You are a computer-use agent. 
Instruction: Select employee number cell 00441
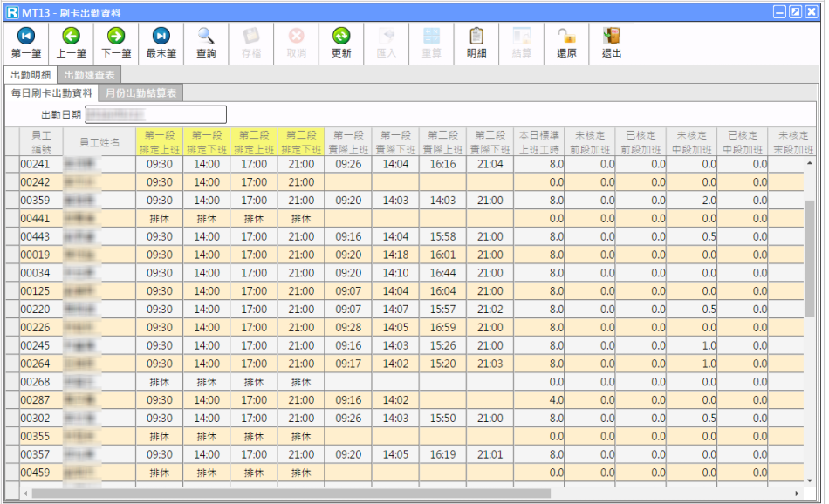(x=41, y=219)
